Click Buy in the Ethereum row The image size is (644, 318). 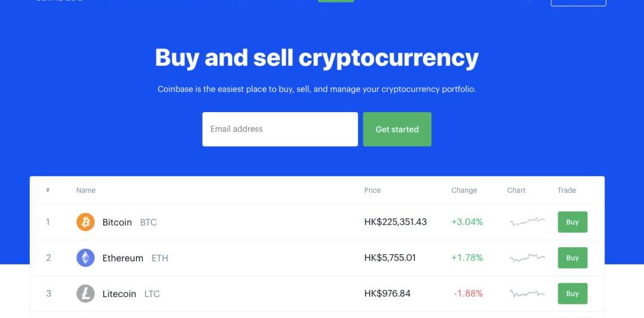[x=572, y=258]
